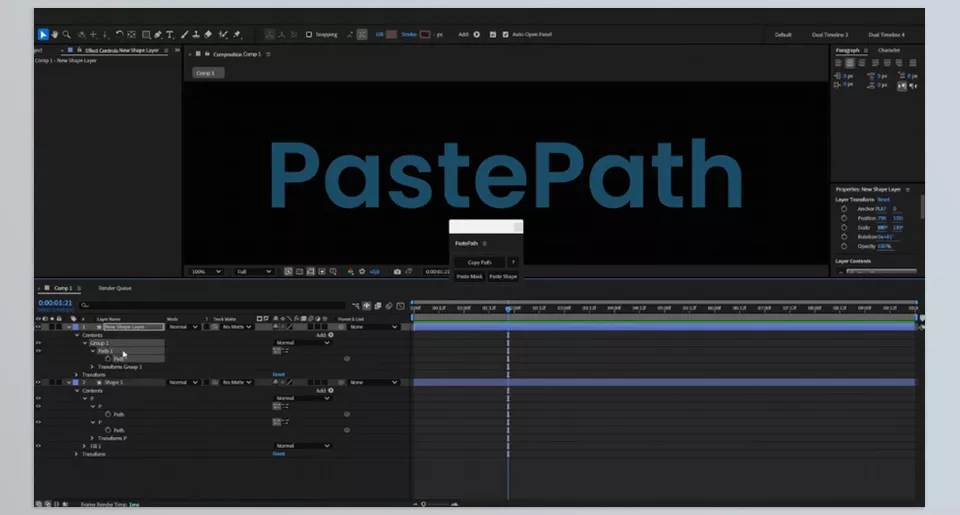
Task: Open the Stroke color swatch
Action: tap(425, 35)
